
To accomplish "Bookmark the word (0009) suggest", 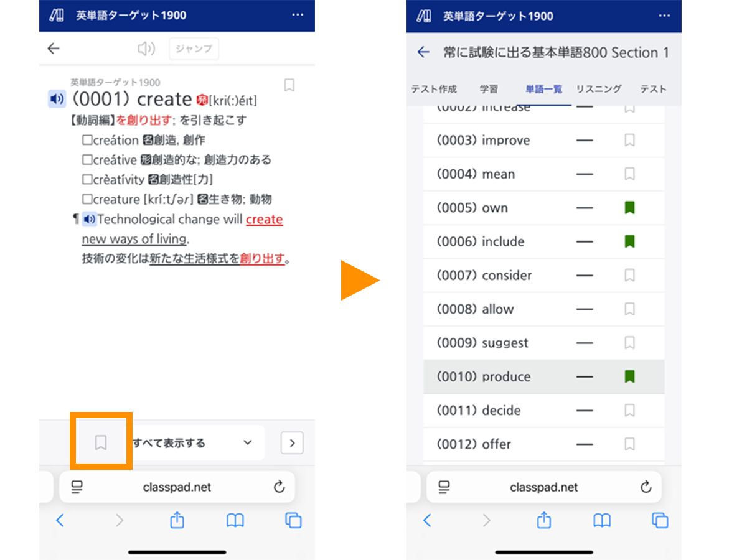I will click(629, 343).
